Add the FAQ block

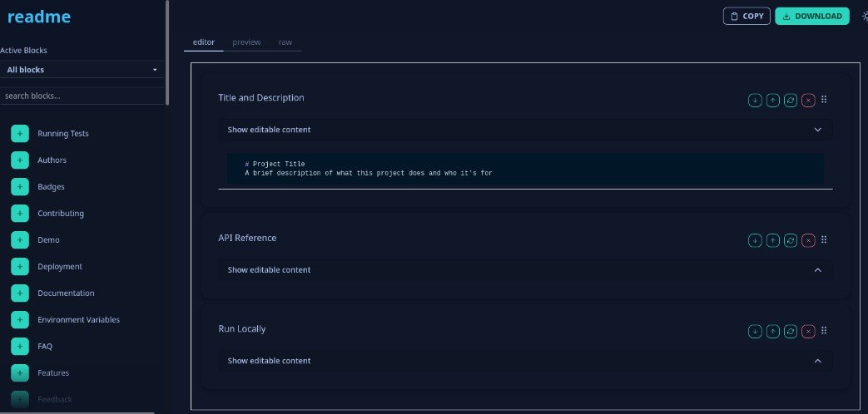tap(20, 346)
